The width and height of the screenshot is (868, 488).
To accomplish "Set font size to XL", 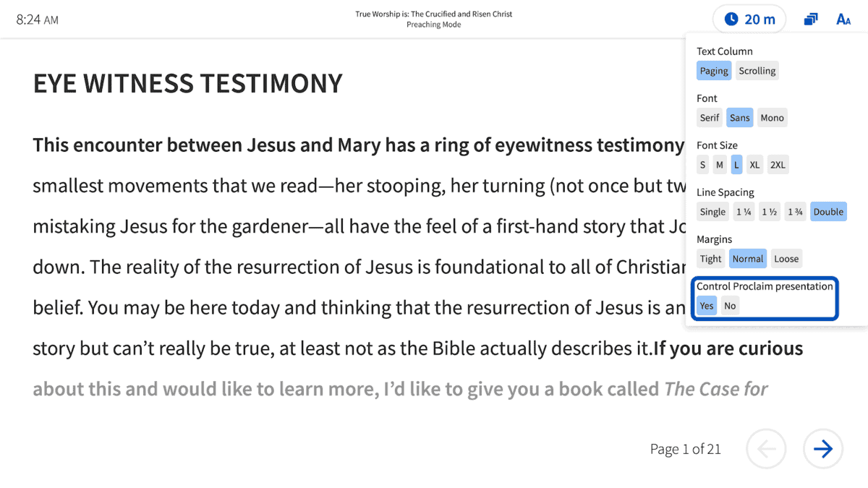I will pos(754,165).
